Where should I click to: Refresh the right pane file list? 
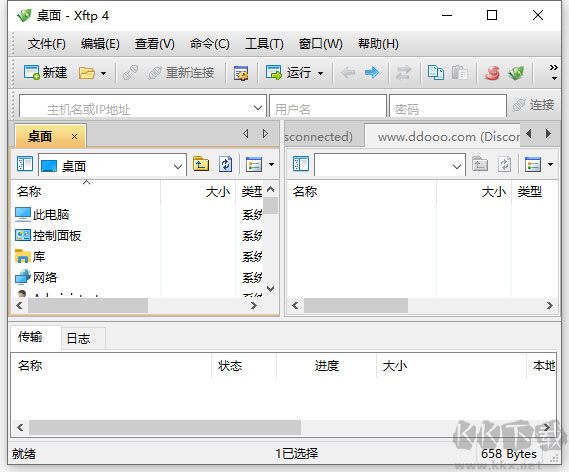click(504, 164)
